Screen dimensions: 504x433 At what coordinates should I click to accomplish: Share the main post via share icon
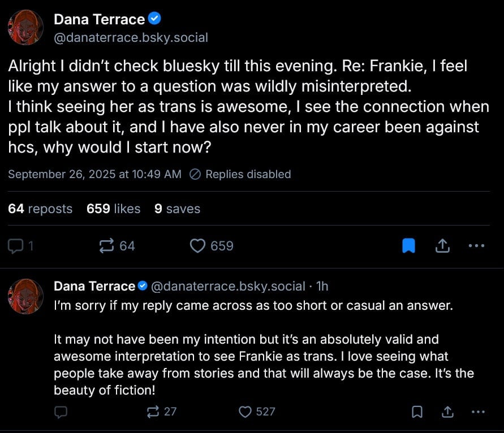[442, 246]
